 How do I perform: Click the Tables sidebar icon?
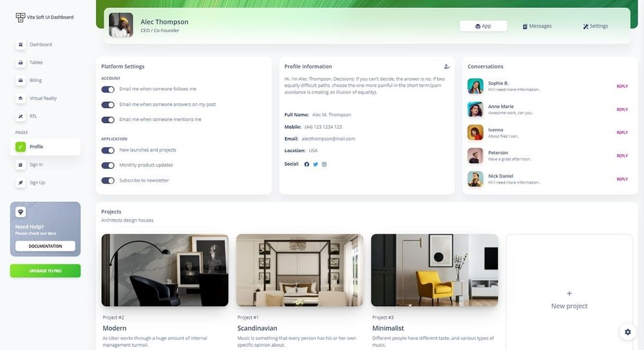pyautogui.click(x=21, y=63)
